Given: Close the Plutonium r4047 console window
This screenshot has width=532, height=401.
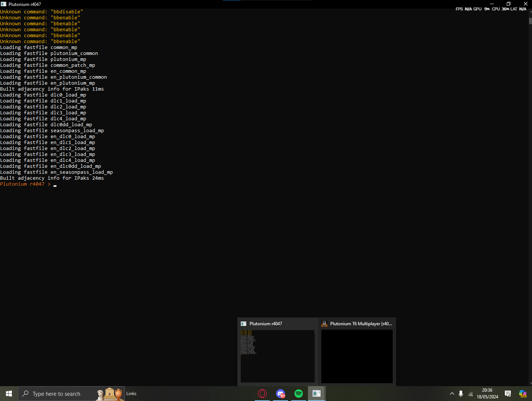Looking at the screenshot, I should pos(525,4).
